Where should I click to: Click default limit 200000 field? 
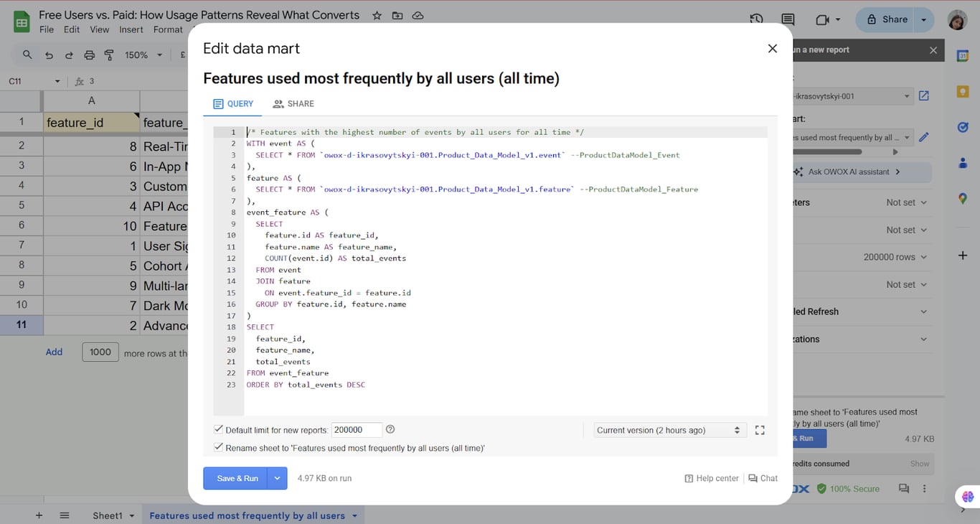point(357,429)
